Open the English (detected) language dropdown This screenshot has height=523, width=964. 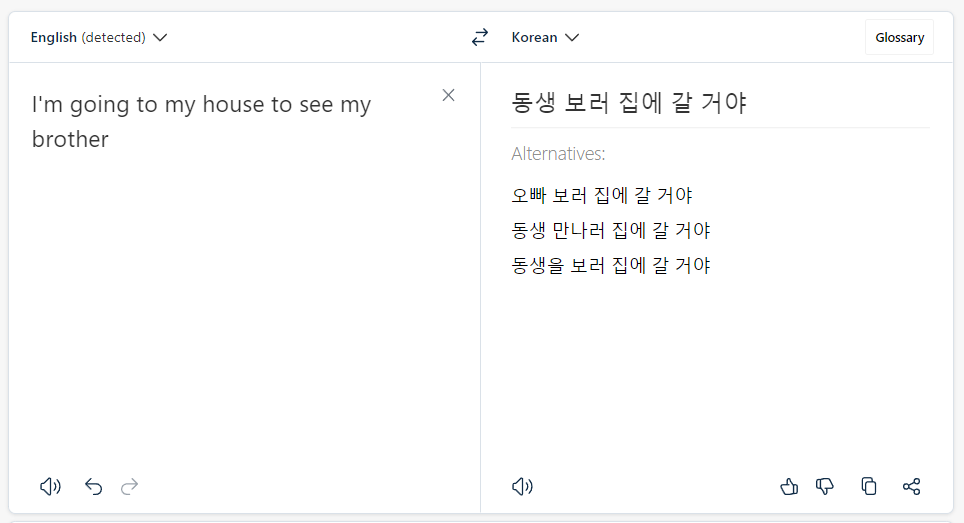(x=99, y=37)
